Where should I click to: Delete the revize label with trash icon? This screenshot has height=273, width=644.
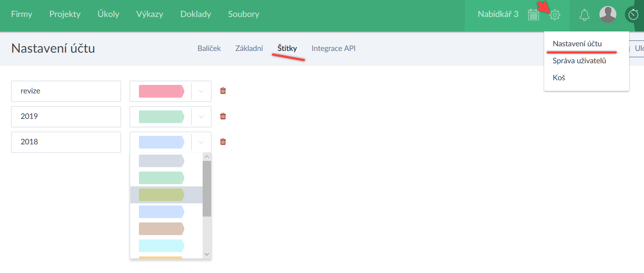[x=223, y=91]
